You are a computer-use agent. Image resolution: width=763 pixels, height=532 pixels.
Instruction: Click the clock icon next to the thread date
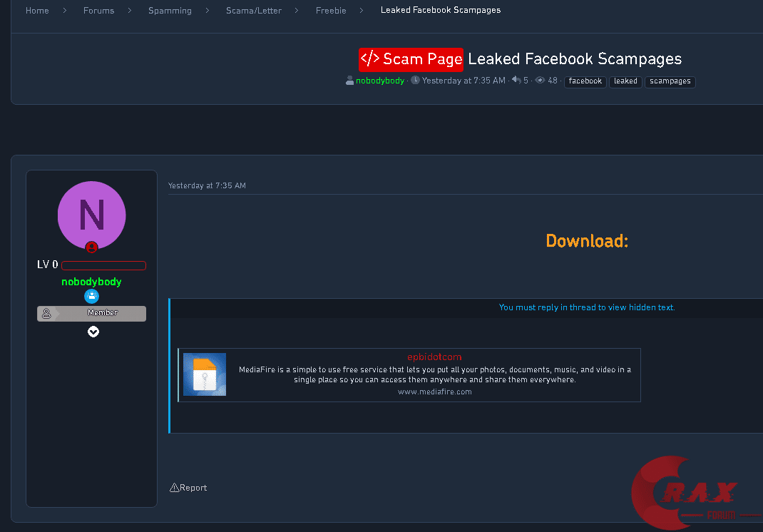coord(415,80)
